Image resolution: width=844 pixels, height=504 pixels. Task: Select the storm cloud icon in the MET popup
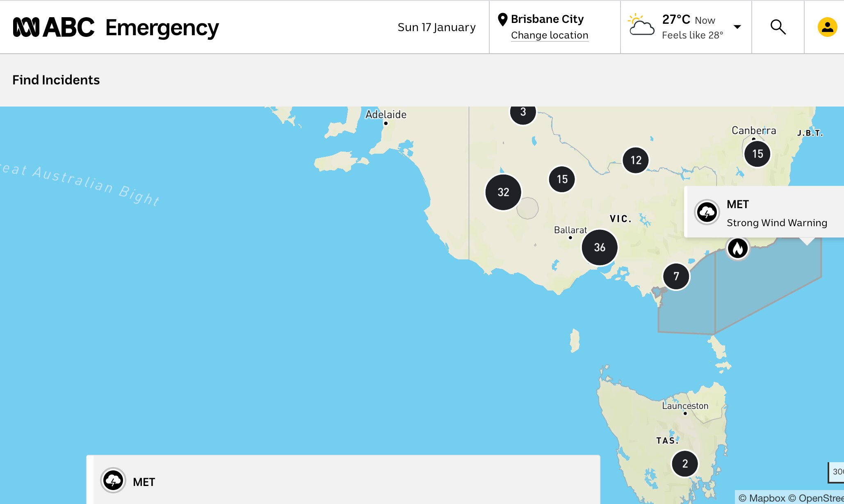[707, 212]
